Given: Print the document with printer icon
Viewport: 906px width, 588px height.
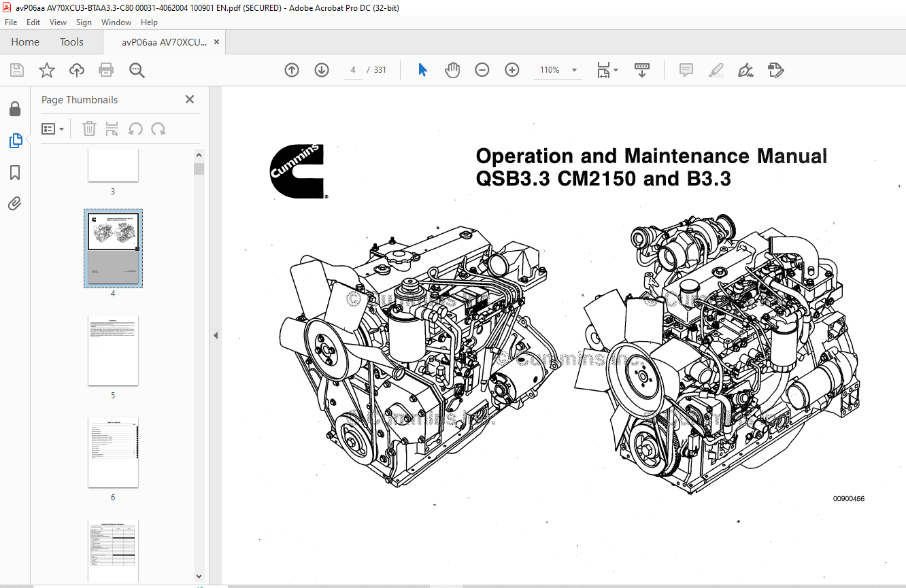Looking at the screenshot, I should (x=106, y=70).
